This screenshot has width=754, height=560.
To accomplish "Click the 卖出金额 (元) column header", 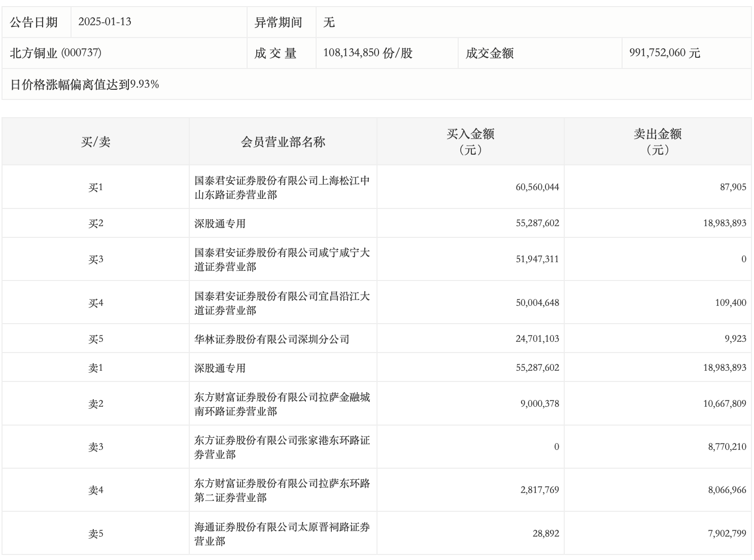I will click(657, 142).
